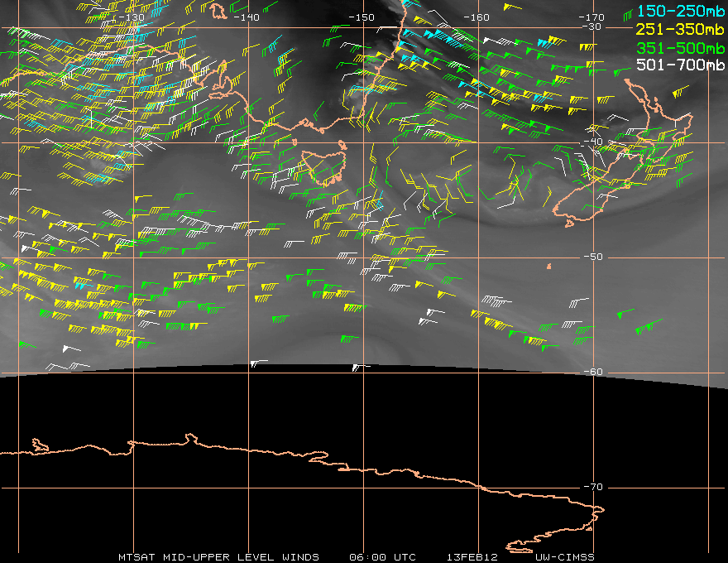Image resolution: width=728 pixels, height=563 pixels.
Task: Click the 06:00 UTC timestamp
Action: 384,556
